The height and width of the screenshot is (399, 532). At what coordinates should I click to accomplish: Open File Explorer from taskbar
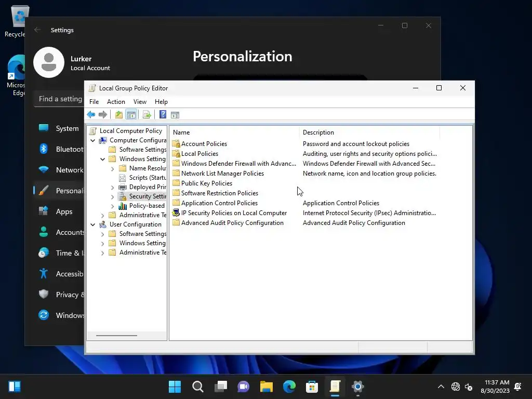(267, 387)
